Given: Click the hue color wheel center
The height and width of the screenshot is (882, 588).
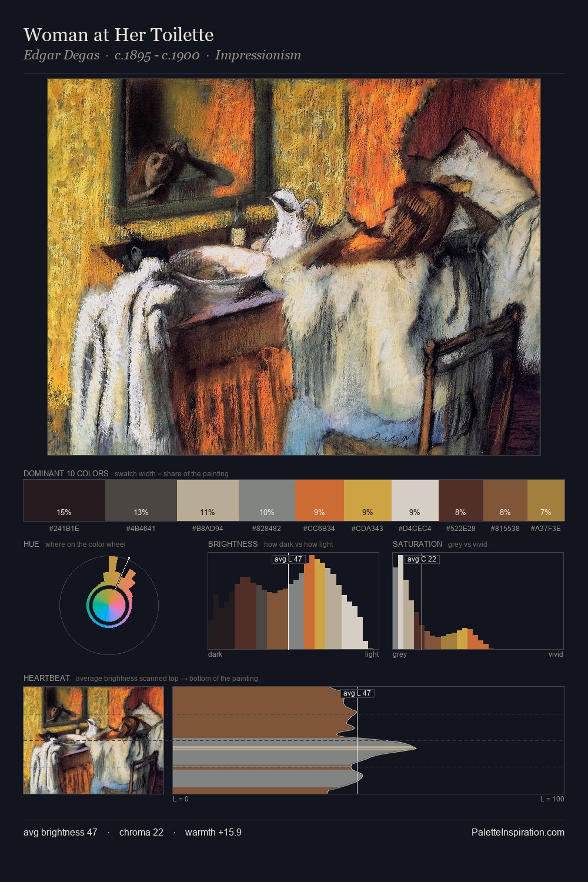Looking at the screenshot, I should point(109,605).
